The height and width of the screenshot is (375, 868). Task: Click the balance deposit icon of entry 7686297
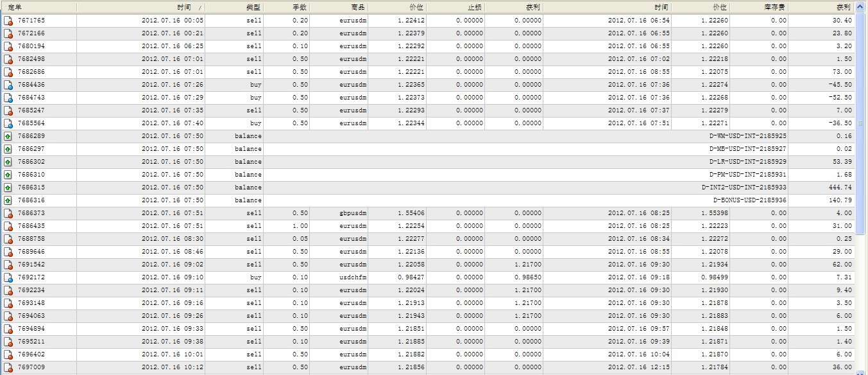pyautogui.click(x=8, y=149)
